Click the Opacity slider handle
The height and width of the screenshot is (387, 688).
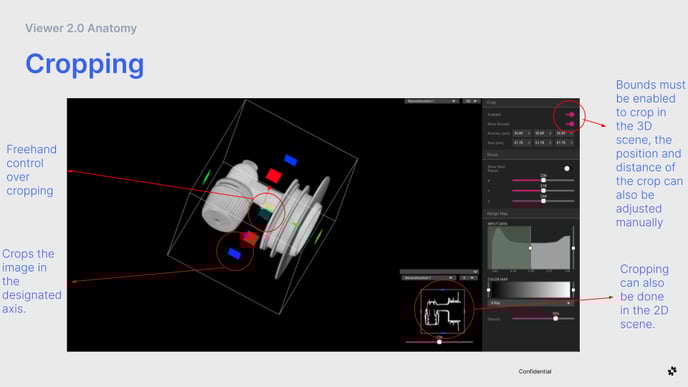(x=555, y=319)
